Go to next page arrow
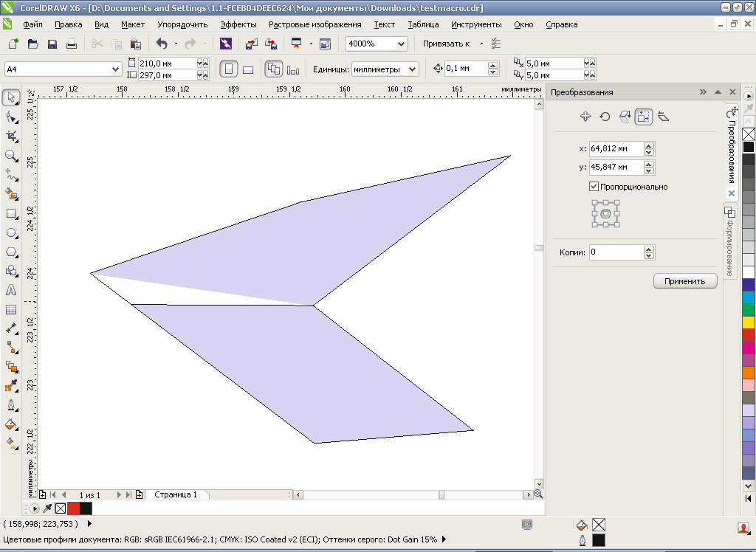Screen dimensions: 756x552 coord(119,494)
